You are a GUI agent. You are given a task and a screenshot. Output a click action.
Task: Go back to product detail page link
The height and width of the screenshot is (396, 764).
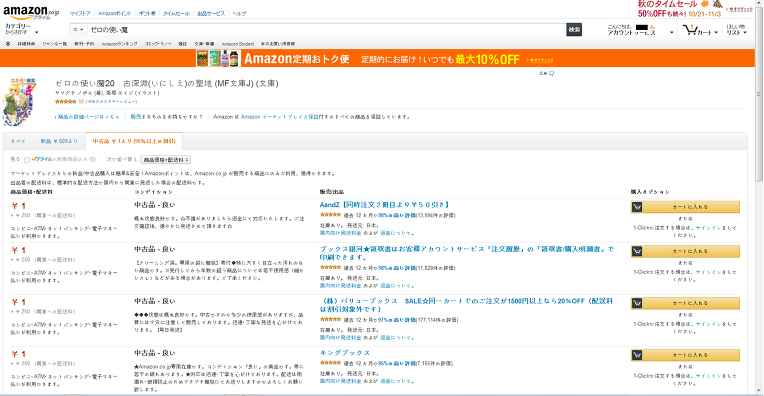[x=88, y=117]
